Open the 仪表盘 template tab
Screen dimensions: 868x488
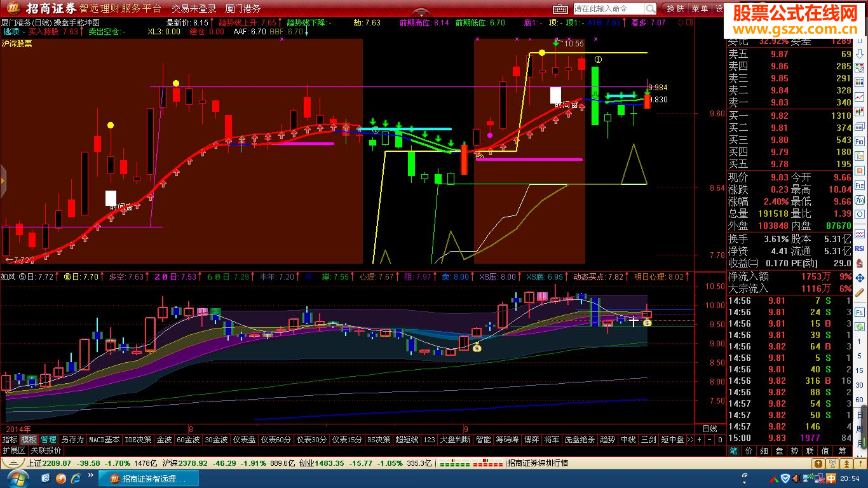244,440
